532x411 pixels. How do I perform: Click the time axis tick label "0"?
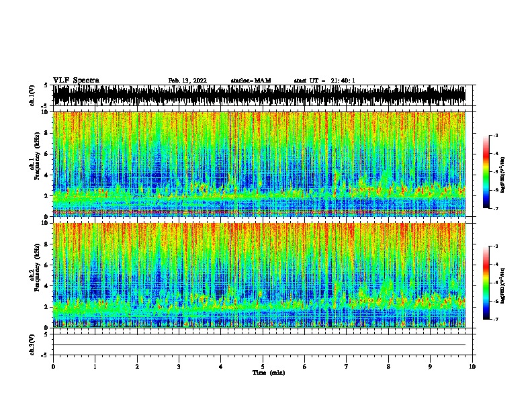pos(53,367)
